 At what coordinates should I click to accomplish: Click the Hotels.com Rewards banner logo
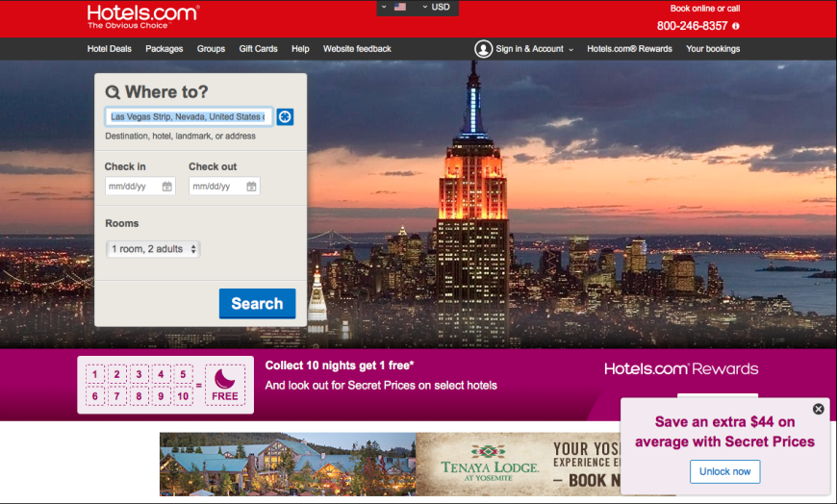click(681, 369)
